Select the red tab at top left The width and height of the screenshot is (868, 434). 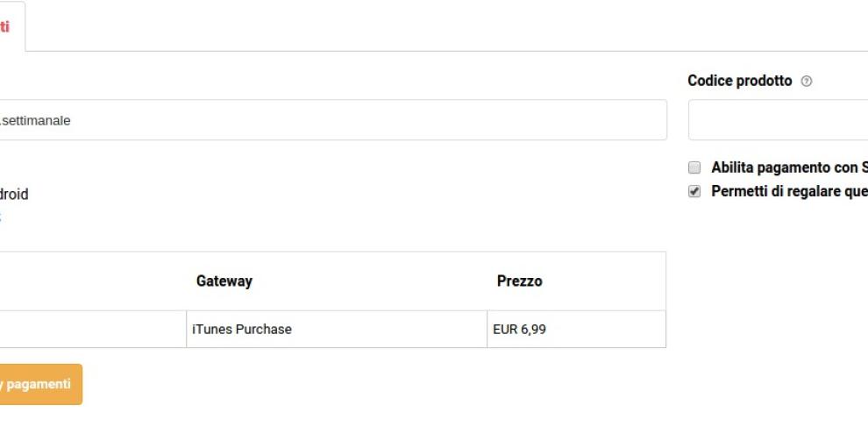9,27
